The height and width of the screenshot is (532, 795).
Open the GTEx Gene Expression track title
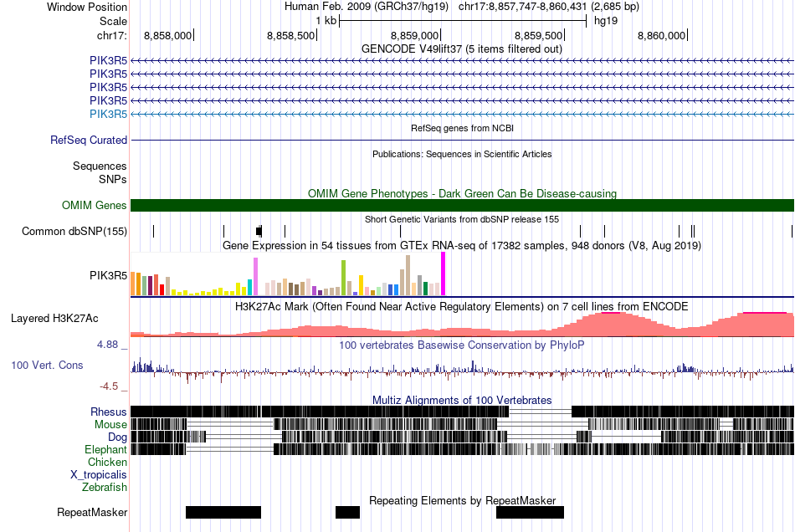462,246
